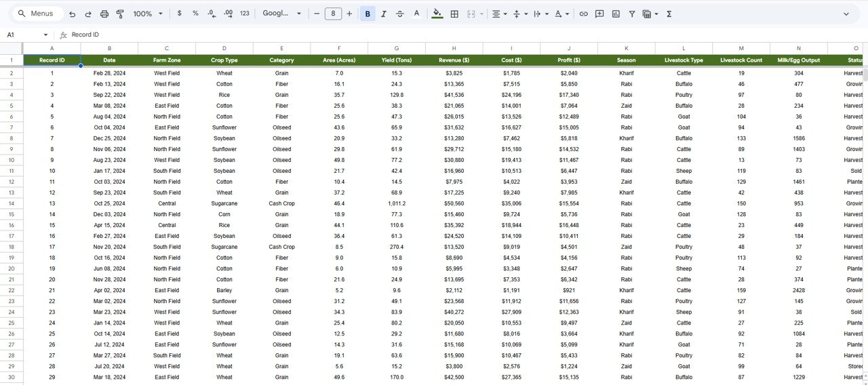
Task: Decrease font size with minus icon
Action: coord(316,14)
